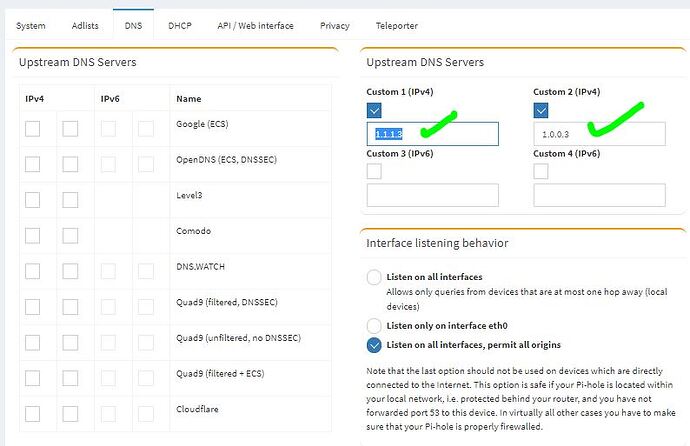Check first IPv6 box for Quad9 (filtered + ECS)
The height and width of the screenshot is (446, 690).
(108, 378)
